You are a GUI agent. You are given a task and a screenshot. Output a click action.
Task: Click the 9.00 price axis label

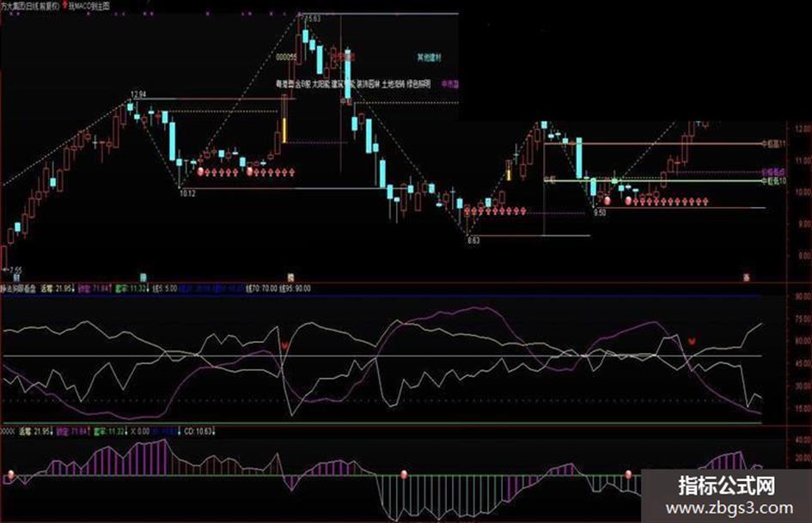(805, 224)
